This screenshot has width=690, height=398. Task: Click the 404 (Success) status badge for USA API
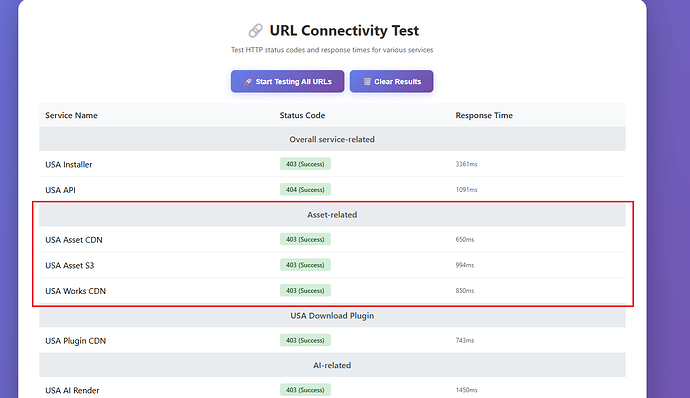(x=305, y=189)
